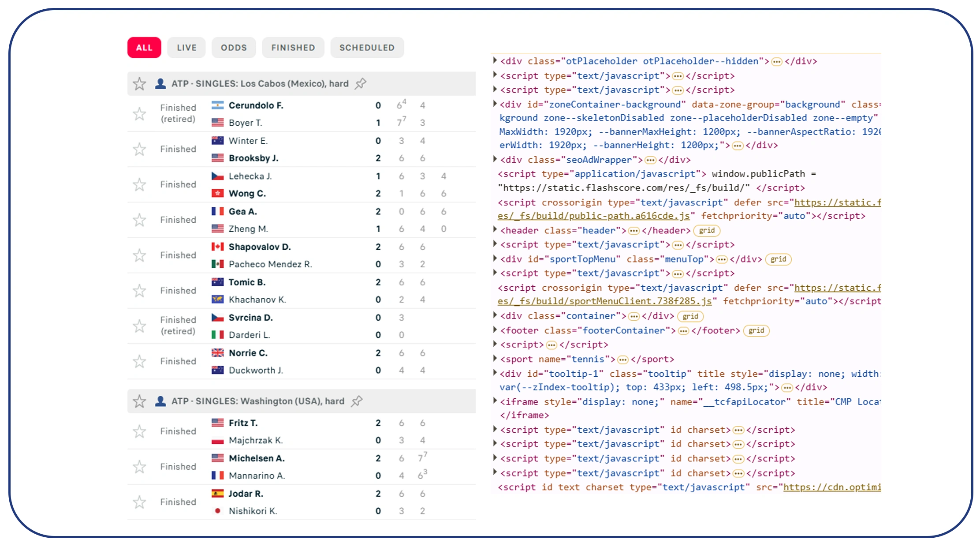
Task: Open the sportMenuClient.738f285.js script link
Action: (604, 301)
